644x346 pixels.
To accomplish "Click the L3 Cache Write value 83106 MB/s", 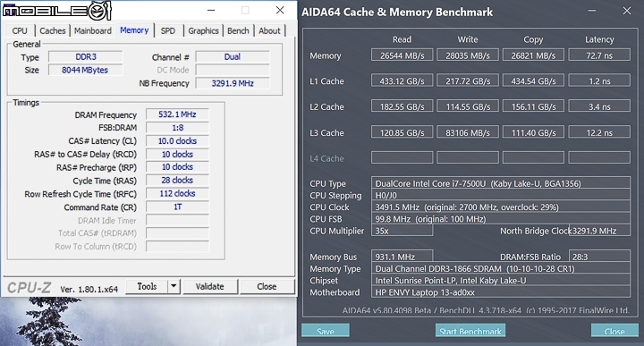I will coord(468,132).
